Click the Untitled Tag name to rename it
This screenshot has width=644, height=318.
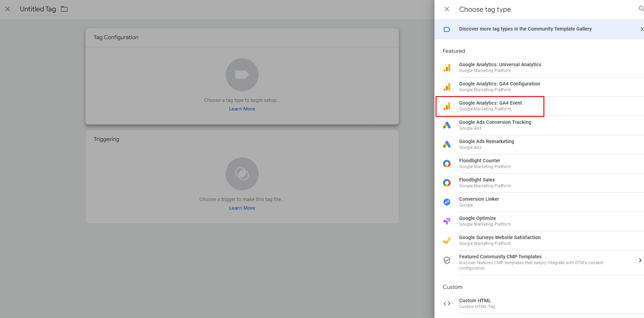[x=38, y=9]
